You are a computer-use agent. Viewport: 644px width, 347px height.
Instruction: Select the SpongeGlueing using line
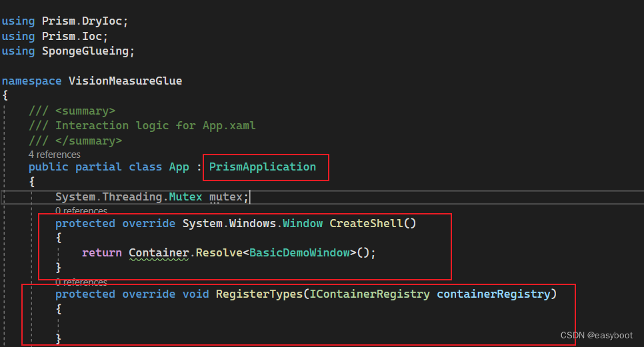tap(68, 51)
